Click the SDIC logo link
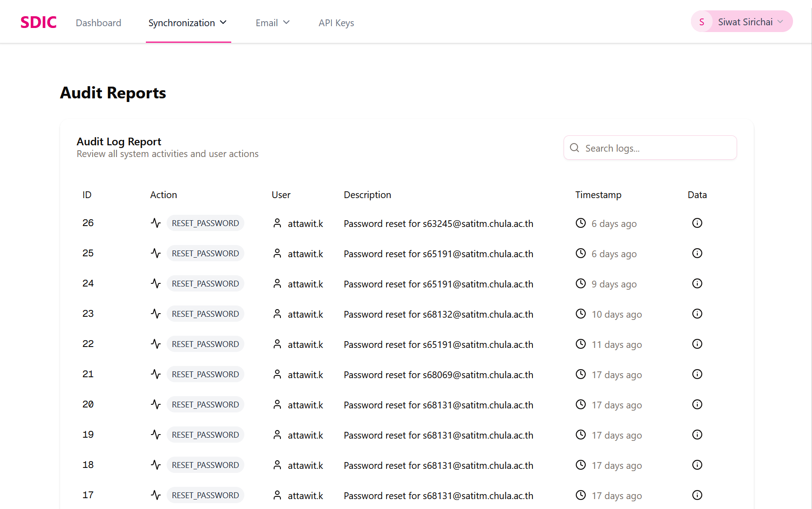This screenshot has height=509, width=812. pos(38,22)
